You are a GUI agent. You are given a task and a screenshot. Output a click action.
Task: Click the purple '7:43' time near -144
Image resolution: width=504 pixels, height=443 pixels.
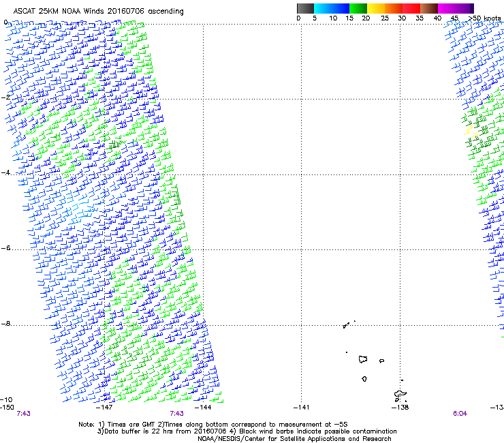(x=177, y=414)
